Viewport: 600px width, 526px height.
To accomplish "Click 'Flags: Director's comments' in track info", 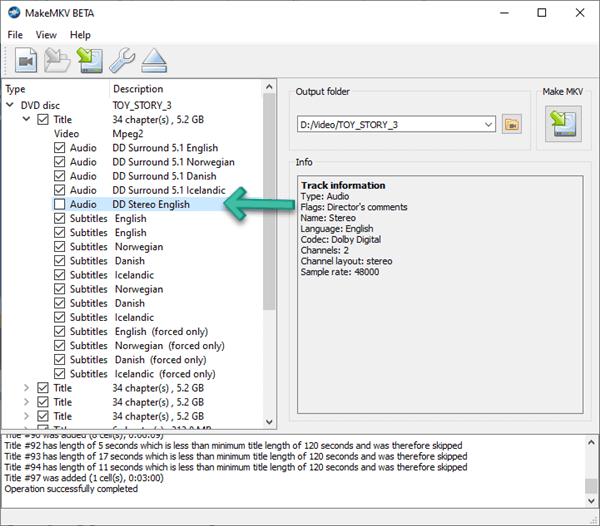I will click(x=354, y=207).
